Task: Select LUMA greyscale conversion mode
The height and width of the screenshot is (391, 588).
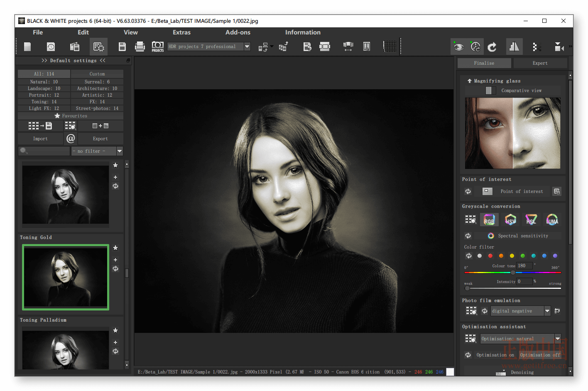Action: pyautogui.click(x=552, y=220)
